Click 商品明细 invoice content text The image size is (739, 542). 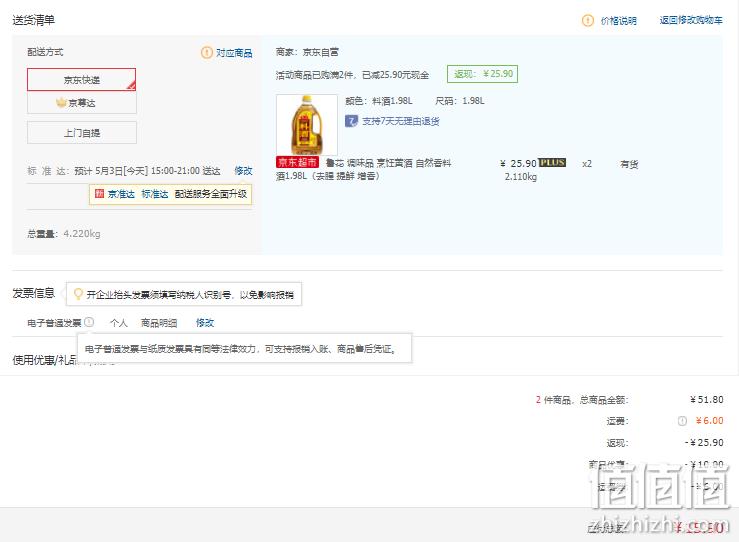[x=159, y=323]
